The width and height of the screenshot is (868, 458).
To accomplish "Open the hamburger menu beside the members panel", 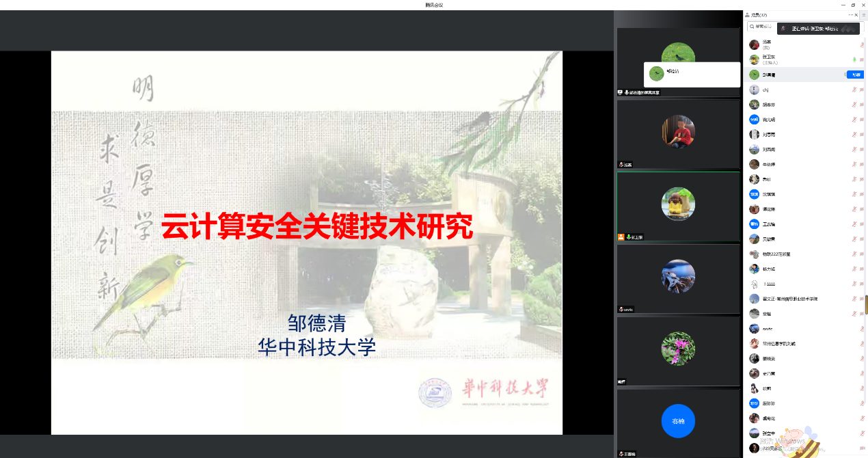I will point(864,14).
